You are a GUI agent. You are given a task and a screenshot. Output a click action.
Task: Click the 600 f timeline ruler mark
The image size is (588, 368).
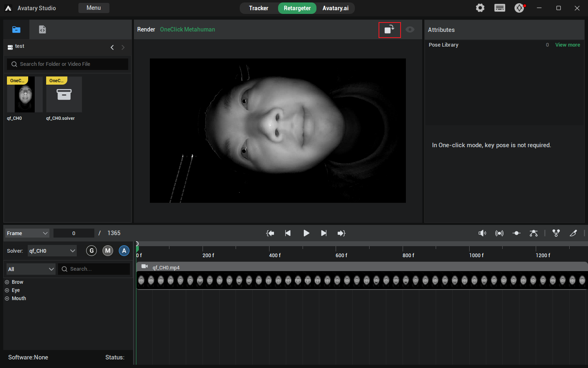coord(341,255)
